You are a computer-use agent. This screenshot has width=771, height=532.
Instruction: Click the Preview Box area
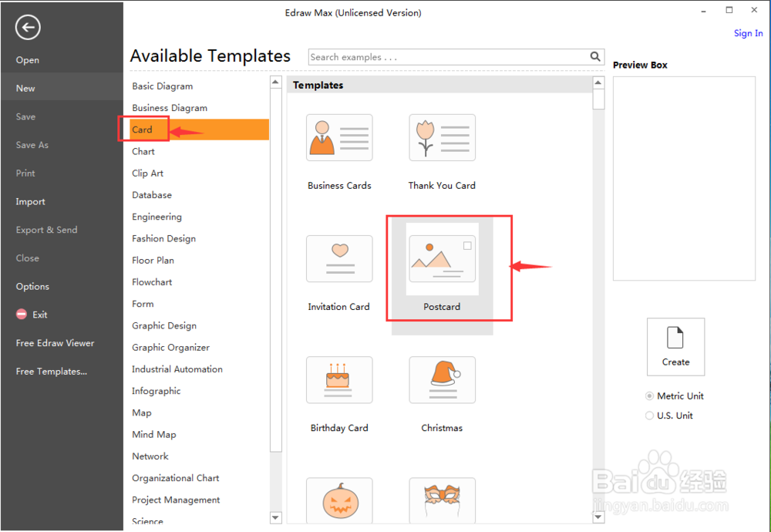pos(684,178)
